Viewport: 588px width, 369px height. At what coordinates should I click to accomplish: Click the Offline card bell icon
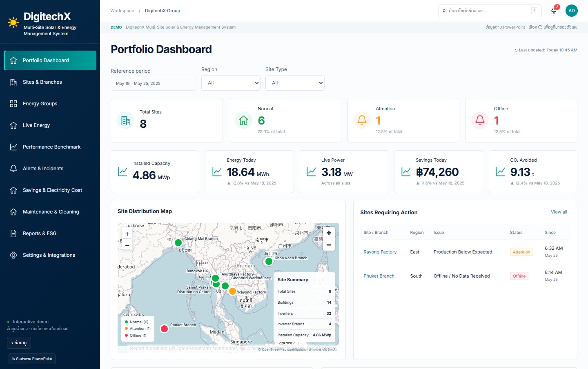(480, 120)
